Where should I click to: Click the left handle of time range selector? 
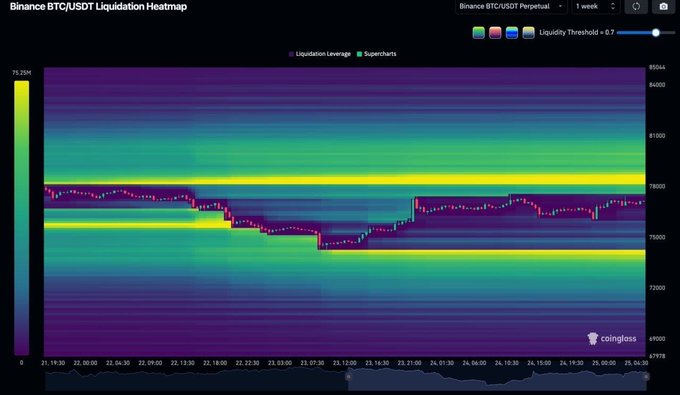(x=348, y=377)
